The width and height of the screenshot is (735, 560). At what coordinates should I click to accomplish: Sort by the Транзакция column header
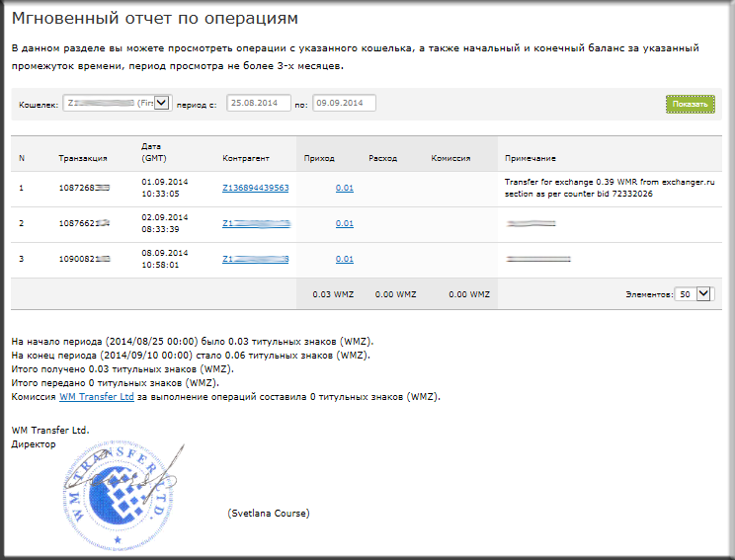[x=83, y=158]
